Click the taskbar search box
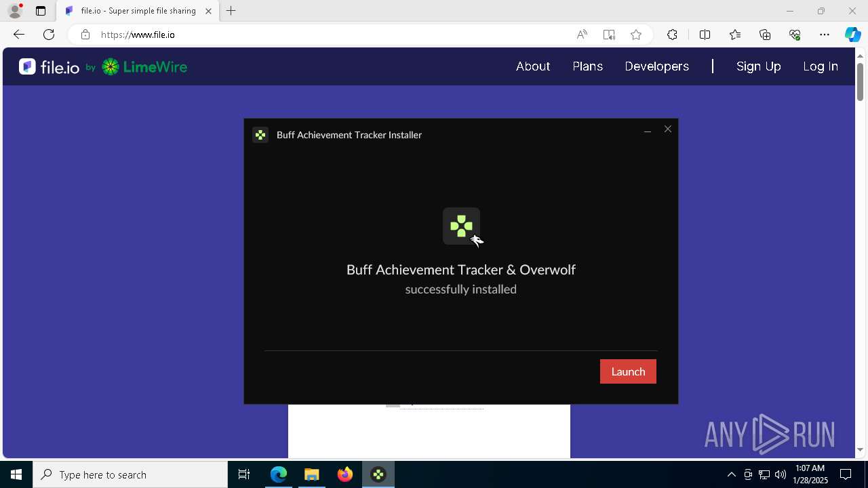The height and width of the screenshot is (488, 868). pyautogui.click(x=130, y=474)
